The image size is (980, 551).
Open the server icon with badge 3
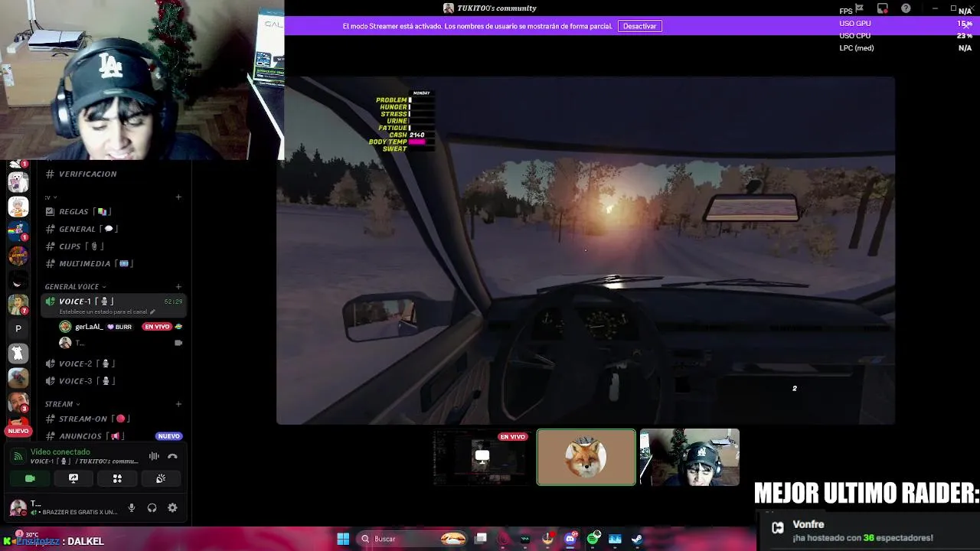[18, 402]
